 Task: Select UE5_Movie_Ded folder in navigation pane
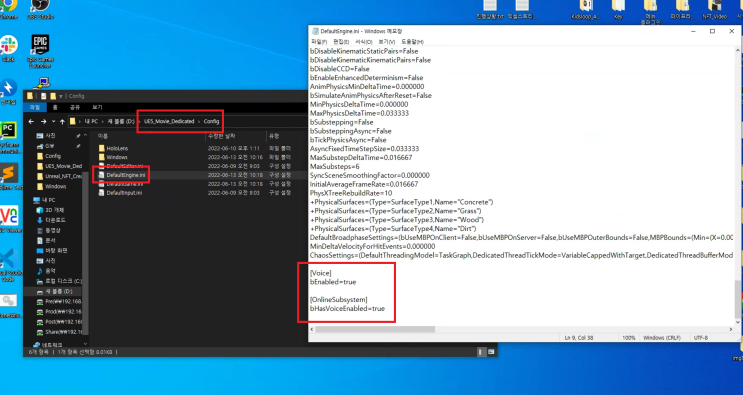point(59,166)
